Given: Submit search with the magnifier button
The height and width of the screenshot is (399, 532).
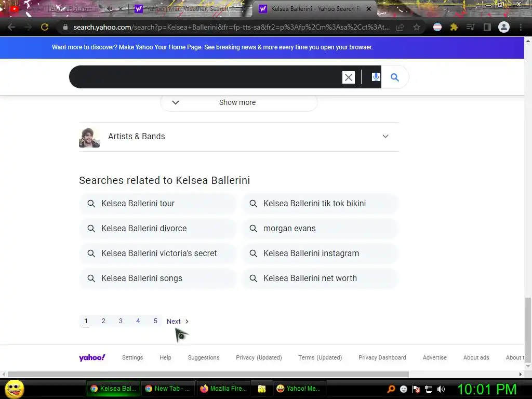Looking at the screenshot, I should (395, 77).
